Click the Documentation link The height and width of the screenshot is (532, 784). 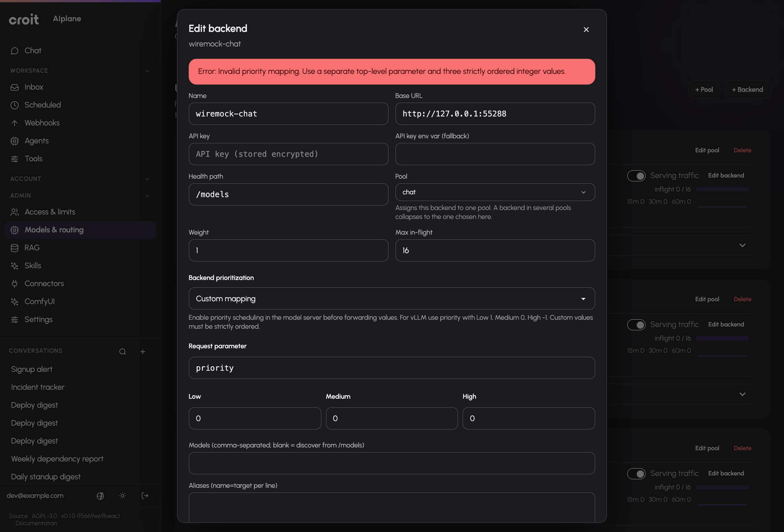pyautogui.click(x=36, y=523)
